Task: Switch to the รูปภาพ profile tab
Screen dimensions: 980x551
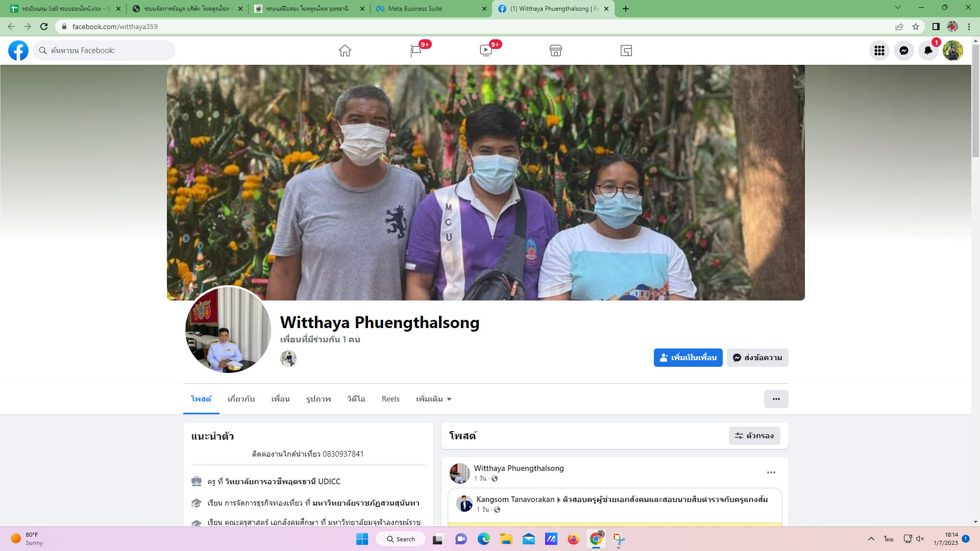Action: click(x=318, y=399)
